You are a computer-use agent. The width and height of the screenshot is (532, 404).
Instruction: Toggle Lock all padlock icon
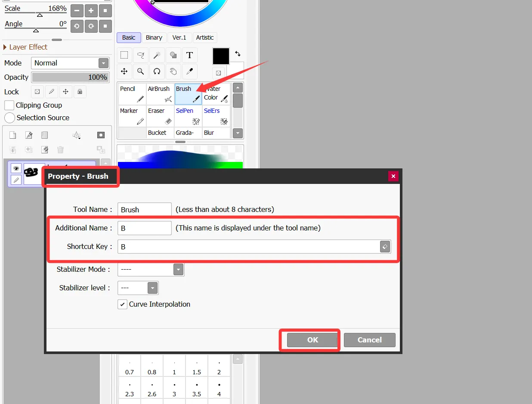pyautogui.click(x=80, y=91)
